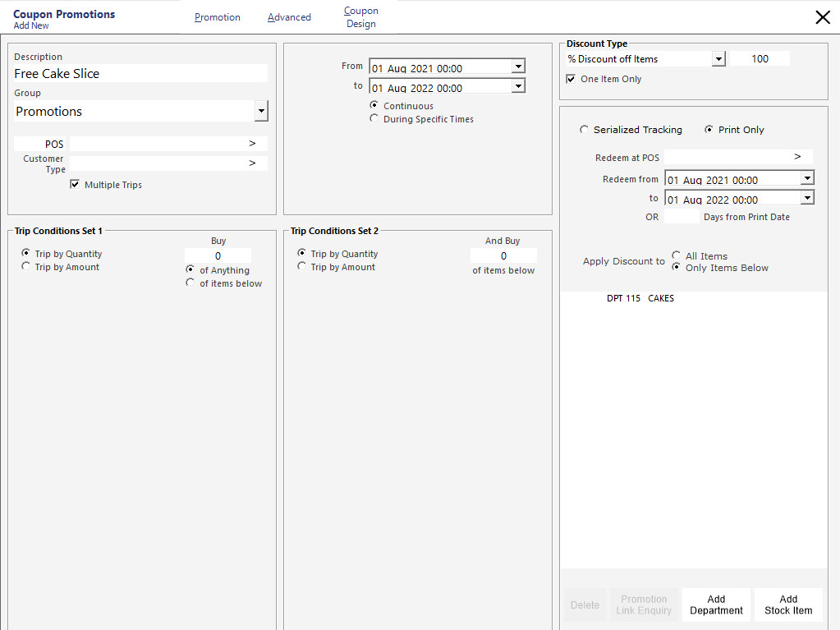Open the promotion From date dropdown
This screenshot has height=630, width=840.
[x=518, y=67]
